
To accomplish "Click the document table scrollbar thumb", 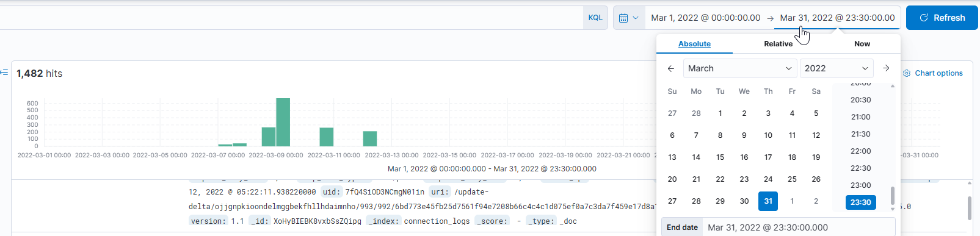I will click(970, 208).
